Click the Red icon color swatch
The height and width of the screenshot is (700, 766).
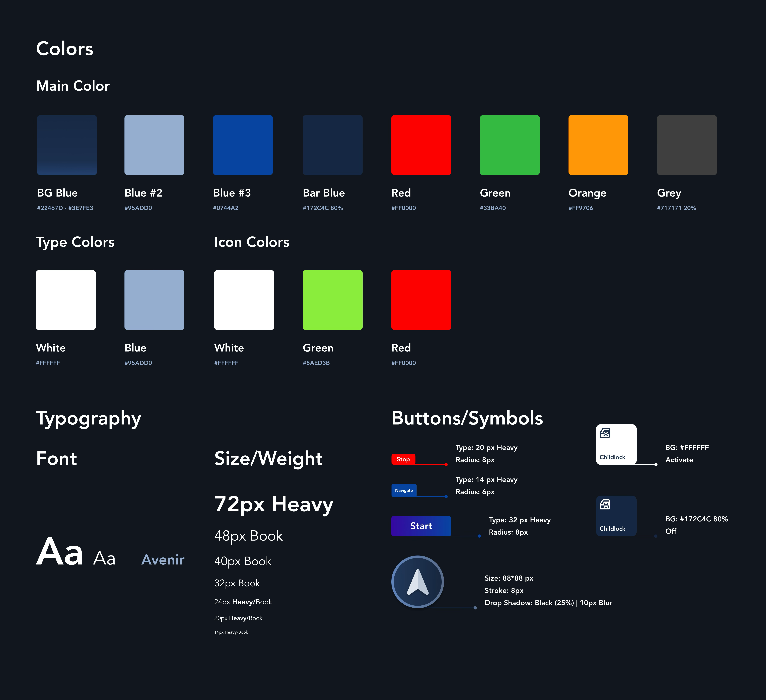coord(421,300)
